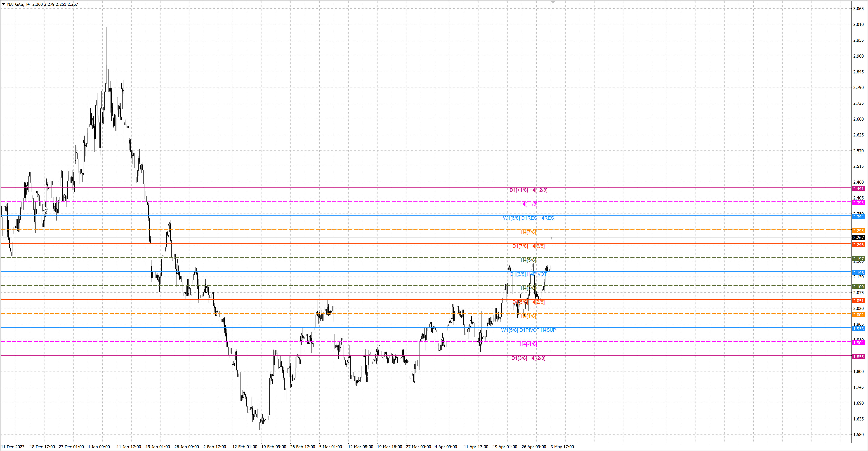Select the W1[6/8] D1RES H4RES label
This screenshot has width=868, height=451.
[528, 218]
